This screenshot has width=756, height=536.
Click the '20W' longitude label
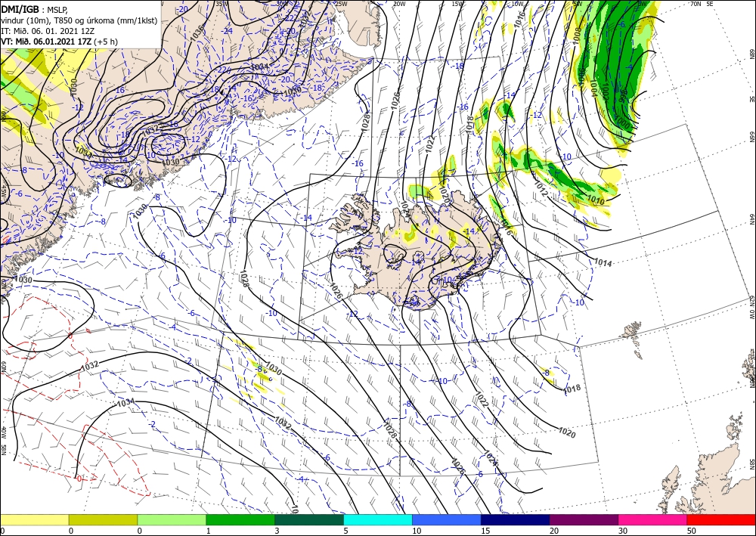(x=398, y=4)
